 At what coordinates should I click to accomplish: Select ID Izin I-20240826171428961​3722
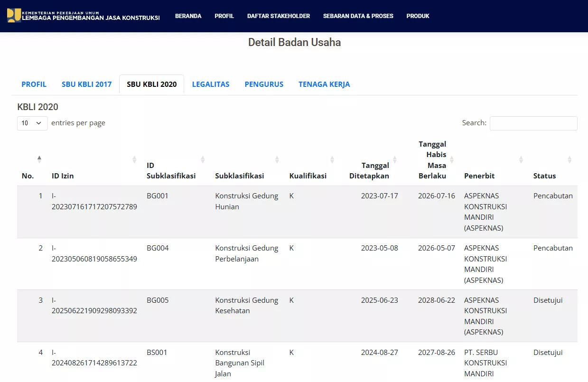[x=94, y=358]
